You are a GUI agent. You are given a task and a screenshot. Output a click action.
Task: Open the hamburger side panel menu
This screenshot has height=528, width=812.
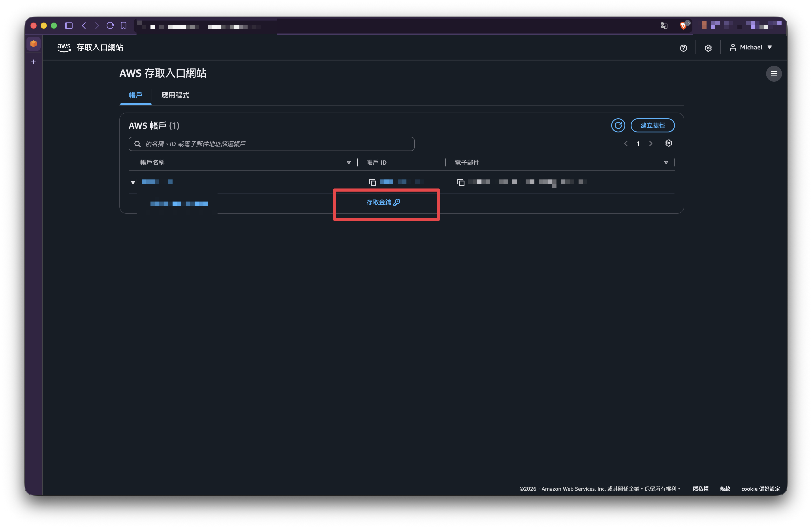774,74
